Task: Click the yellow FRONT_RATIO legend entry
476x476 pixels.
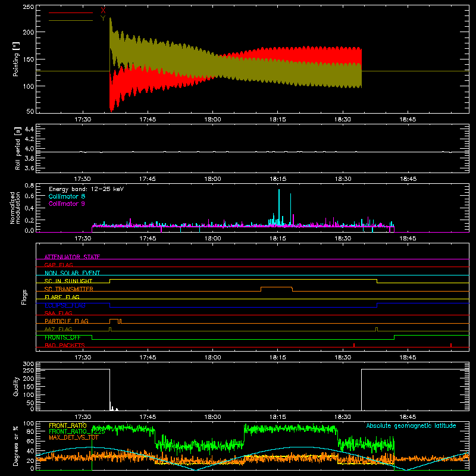Action: (68, 425)
